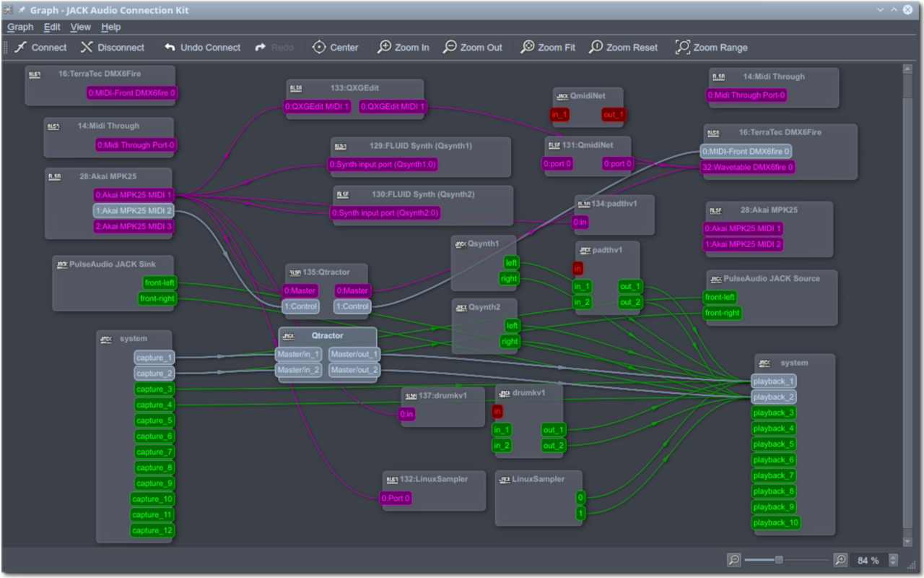The height and width of the screenshot is (578, 924).
Task: Click the Disconnect toolbar icon
Action: tap(87, 48)
